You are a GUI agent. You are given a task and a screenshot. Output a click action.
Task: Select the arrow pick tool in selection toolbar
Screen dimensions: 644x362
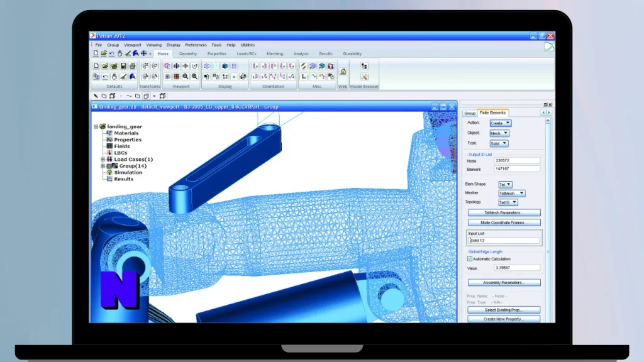coord(96,96)
